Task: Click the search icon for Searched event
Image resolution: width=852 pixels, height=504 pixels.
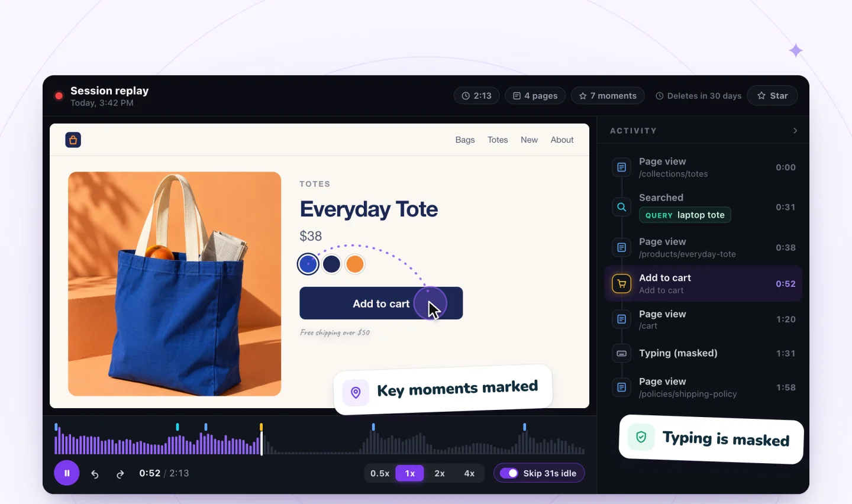Action: pos(621,207)
